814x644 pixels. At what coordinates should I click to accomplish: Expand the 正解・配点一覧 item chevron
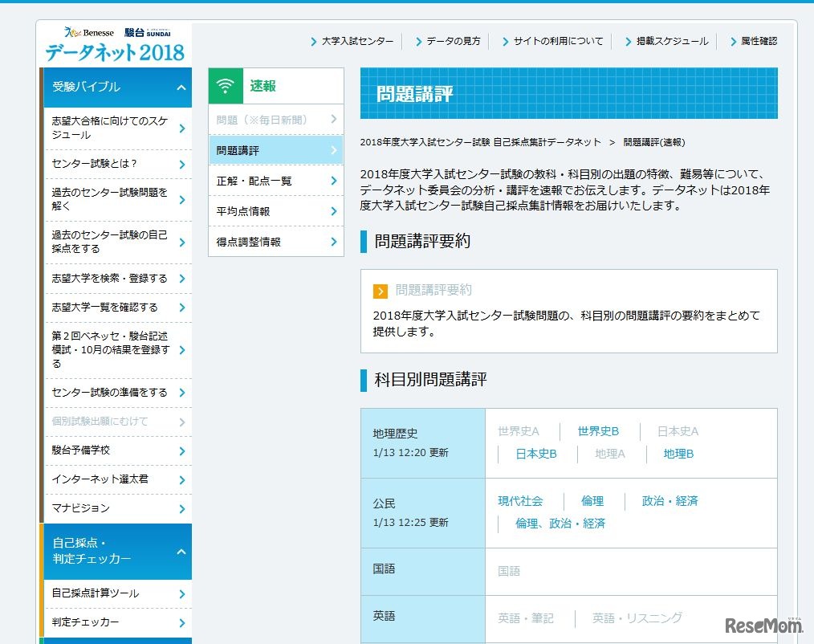336,181
